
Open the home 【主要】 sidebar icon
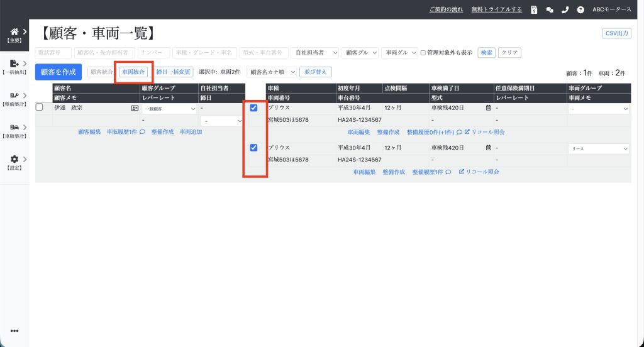click(x=14, y=32)
